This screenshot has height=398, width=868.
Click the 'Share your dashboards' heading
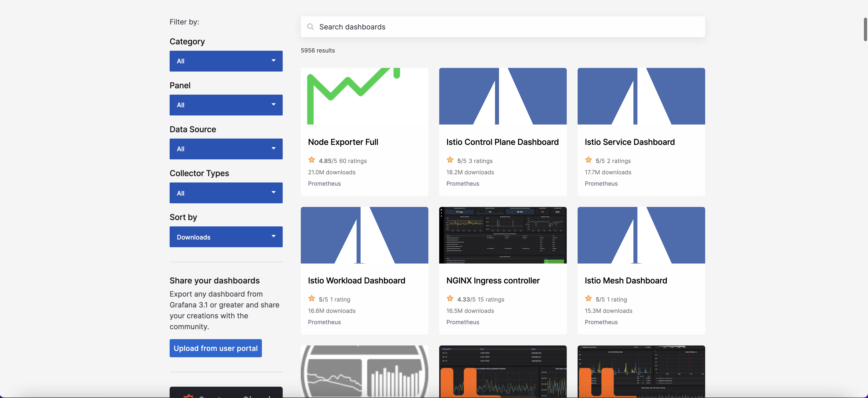pos(215,281)
